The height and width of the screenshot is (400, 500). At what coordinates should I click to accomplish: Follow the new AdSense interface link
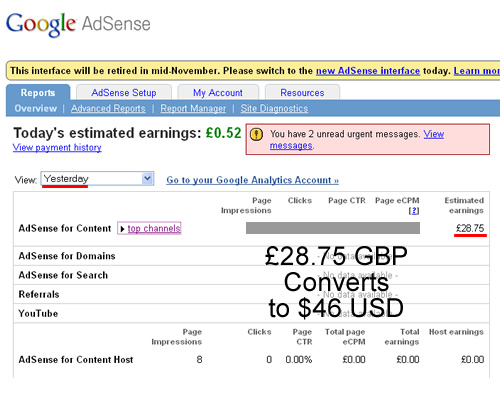(x=368, y=71)
